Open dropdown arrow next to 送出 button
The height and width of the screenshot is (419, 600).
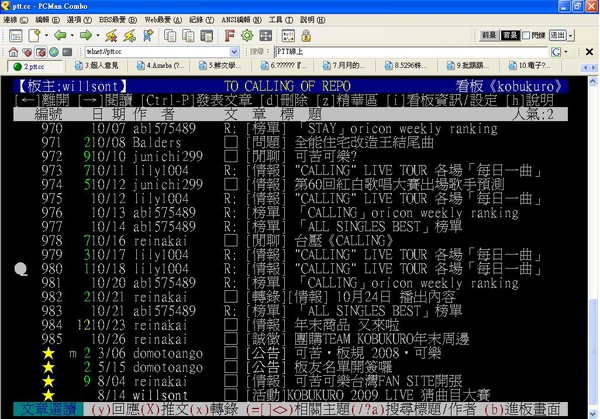point(571,36)
